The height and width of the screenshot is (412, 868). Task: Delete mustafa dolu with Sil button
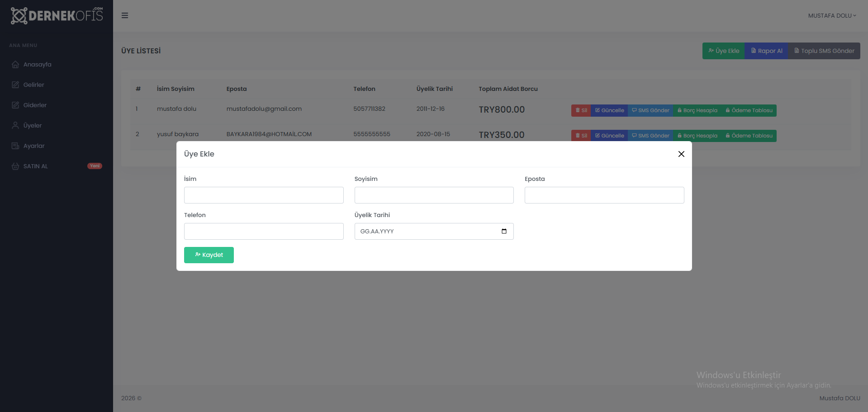click(581, 110)
